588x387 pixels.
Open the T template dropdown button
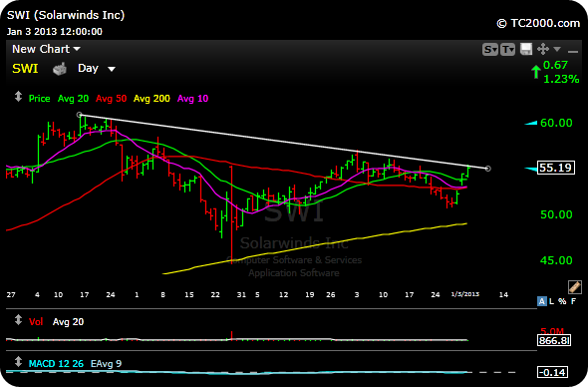click(507, 49)
